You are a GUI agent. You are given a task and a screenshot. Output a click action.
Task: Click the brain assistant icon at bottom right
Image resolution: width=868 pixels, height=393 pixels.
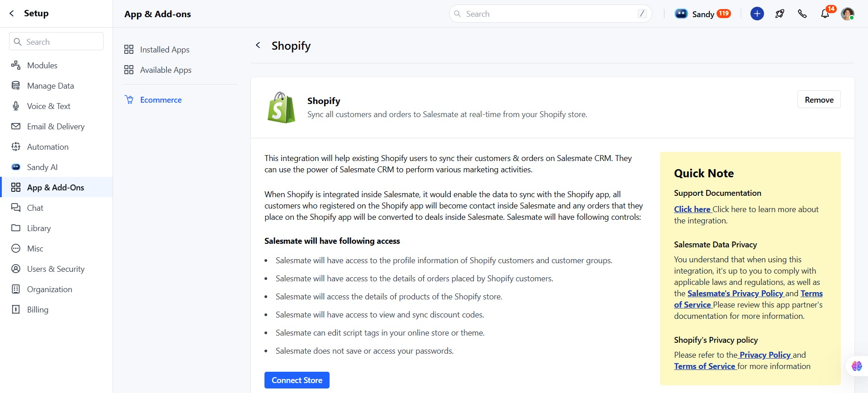856,366
